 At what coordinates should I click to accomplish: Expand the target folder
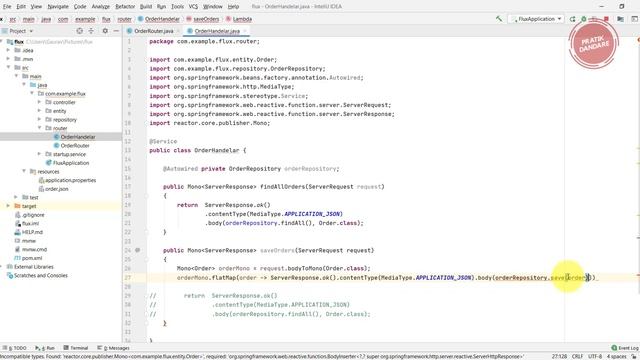coord(8,206)
